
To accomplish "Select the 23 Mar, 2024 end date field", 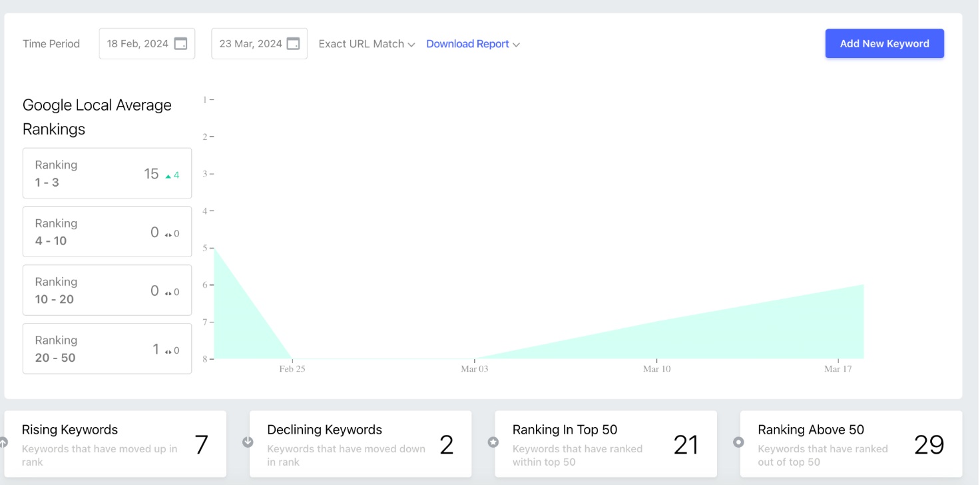I will tap(260, 43).
